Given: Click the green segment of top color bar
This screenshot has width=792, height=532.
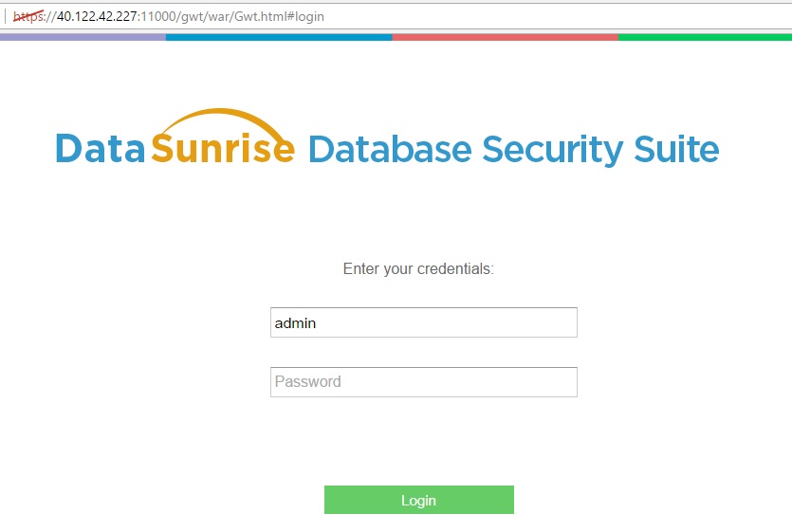Looking at the screenshot, I should click(705, 37).
